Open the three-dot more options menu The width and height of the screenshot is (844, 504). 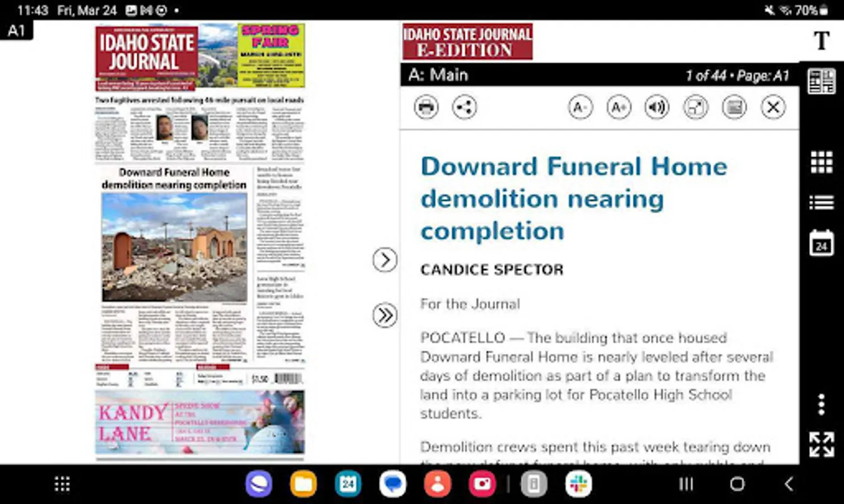tap(822, 404)
